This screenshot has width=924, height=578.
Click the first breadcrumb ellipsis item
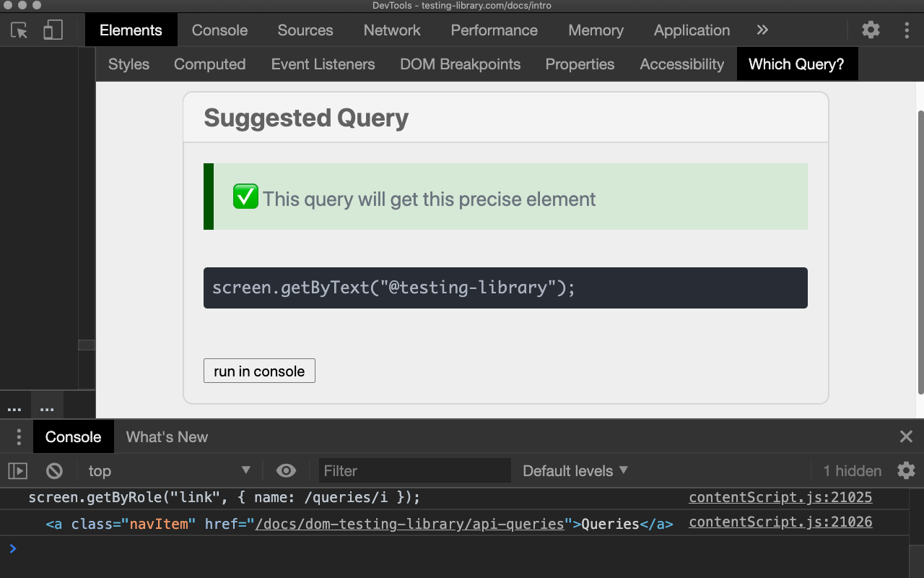14,406
